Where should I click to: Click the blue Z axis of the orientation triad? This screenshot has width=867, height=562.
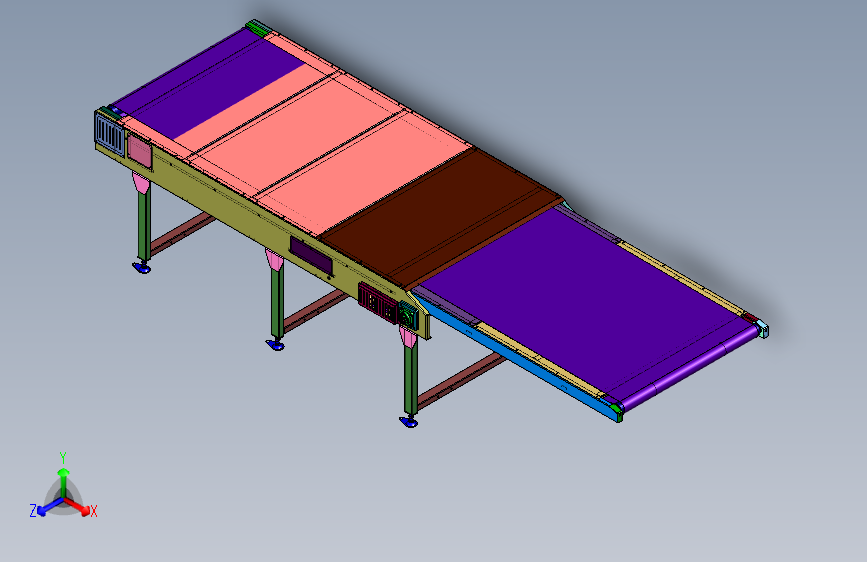pyautogui.click(x=50, y=506)
